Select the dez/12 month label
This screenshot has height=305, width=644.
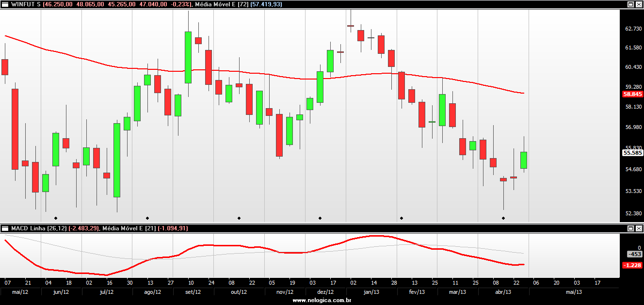coord(325,292)
